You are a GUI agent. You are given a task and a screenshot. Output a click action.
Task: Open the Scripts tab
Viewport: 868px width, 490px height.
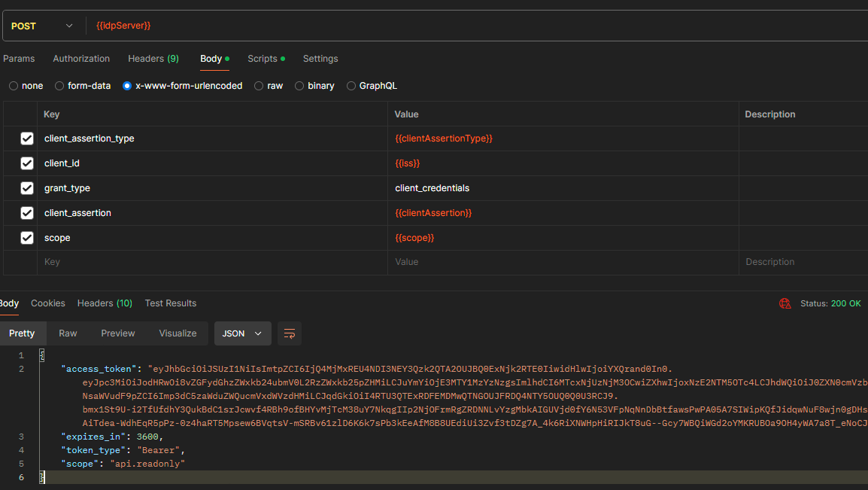pyautogui.click(x=266, y=59)
